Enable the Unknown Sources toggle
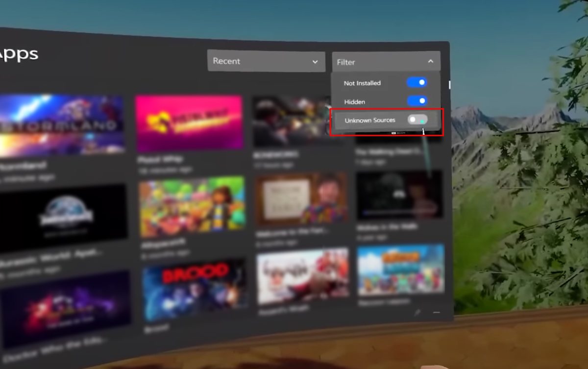The image size is (588, 369). click(x=417, y=119)
